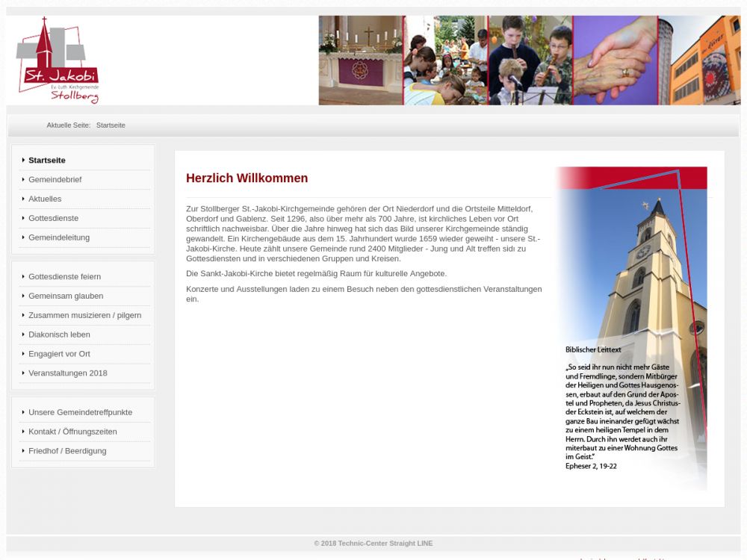747x560 pixels.
Task: Open Gemeinsam glauben page
Action: (x=66, y=296)
